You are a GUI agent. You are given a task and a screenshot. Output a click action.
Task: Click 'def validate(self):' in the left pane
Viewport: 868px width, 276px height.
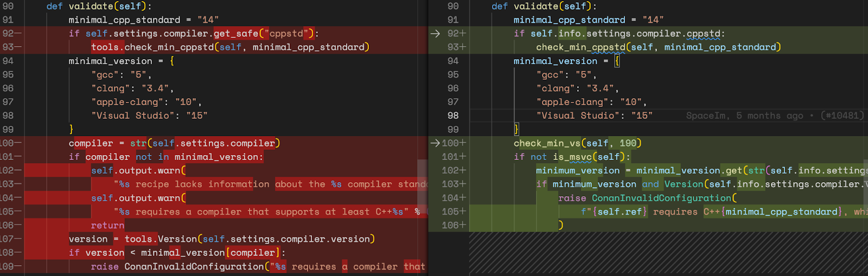pyautogui.click(x=99, y=6)
